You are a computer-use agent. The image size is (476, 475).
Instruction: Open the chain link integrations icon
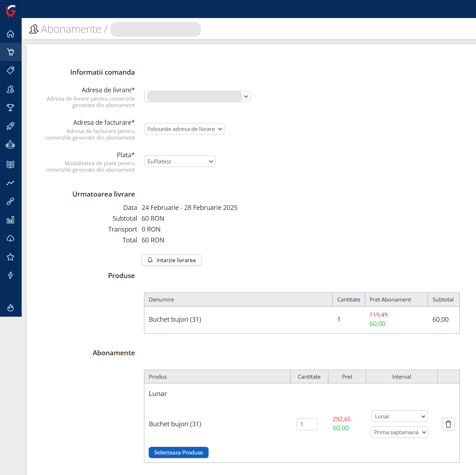click(10, 201)
